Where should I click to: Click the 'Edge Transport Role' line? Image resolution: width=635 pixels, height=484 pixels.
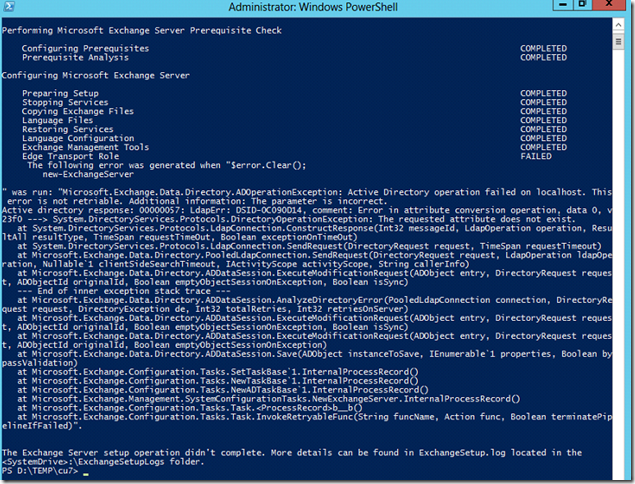[70, 155]
